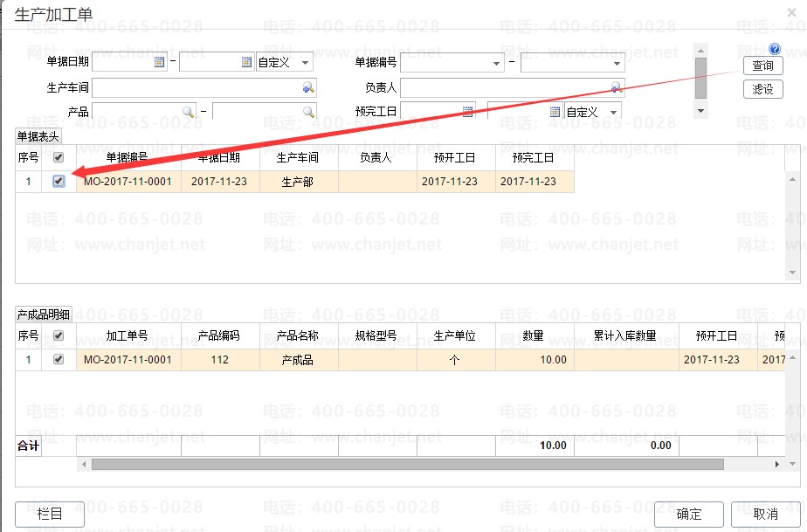Open the blue help question-mark icon
The height and width of the screenshot is (532, 807).
click(774, 49)
